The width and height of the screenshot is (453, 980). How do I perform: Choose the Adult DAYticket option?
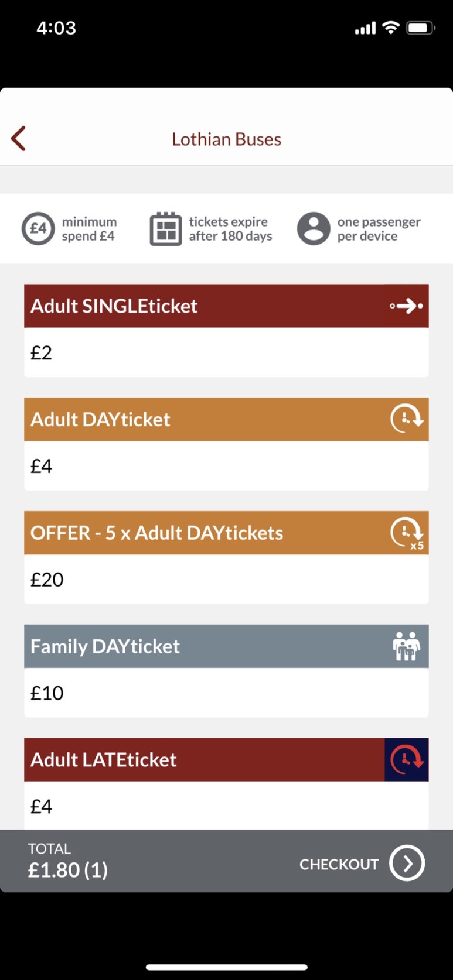[x=226, y=419]
